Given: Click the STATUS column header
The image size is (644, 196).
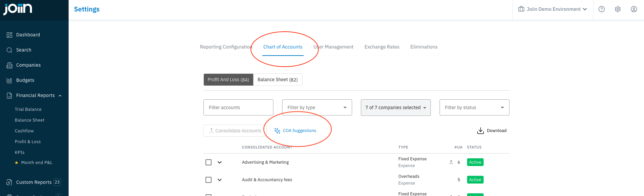Looking at the screenshot, I should pos(474,147).
